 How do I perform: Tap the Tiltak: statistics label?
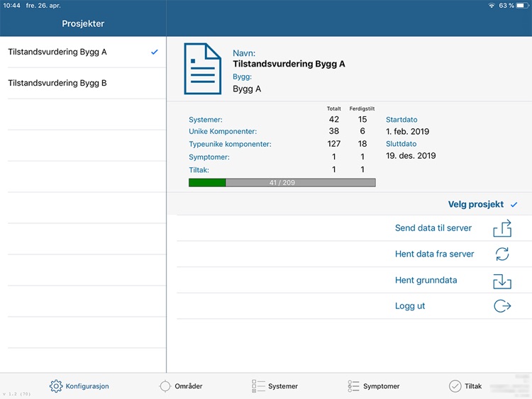199,170
